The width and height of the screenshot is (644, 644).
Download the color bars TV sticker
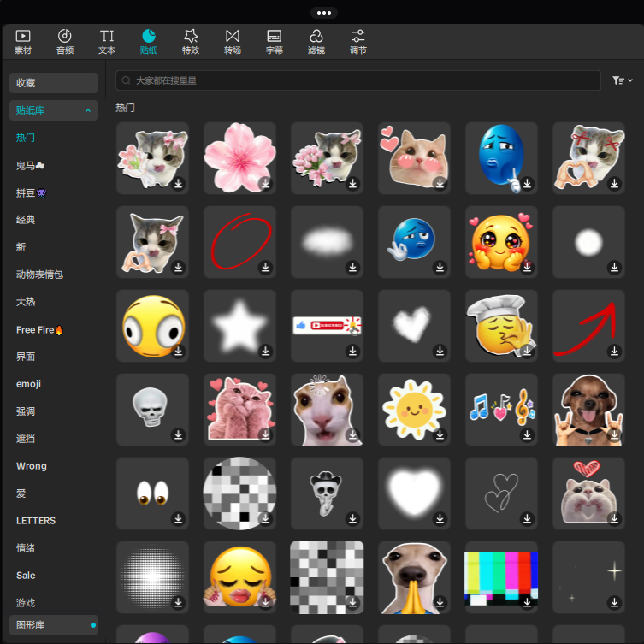[528, 602]
